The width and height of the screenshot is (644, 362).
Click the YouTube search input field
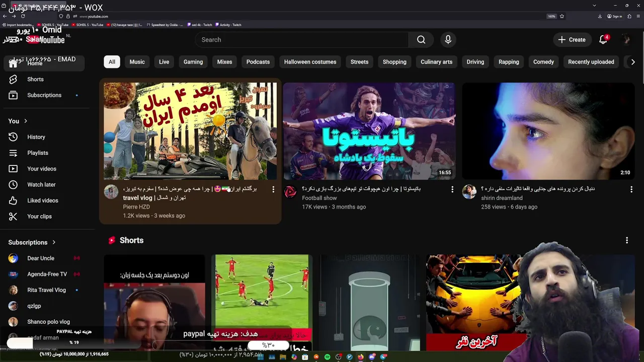[x=302, y=40]
